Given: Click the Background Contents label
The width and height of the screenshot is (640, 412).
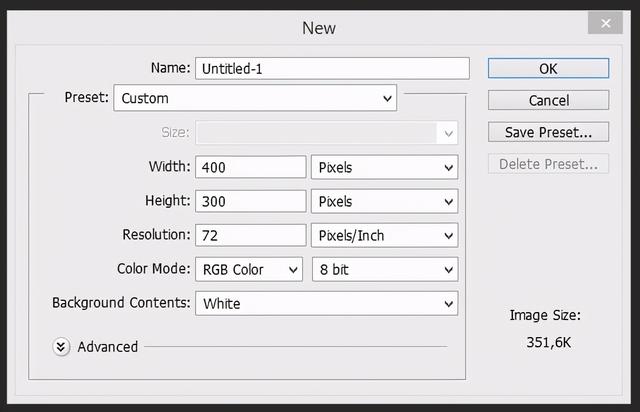Looking at the screenshot, I should 121,303.
